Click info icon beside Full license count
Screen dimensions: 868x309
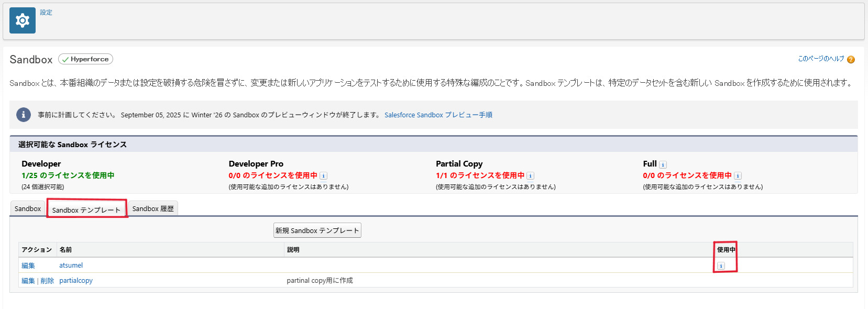[x=738, y=176]
